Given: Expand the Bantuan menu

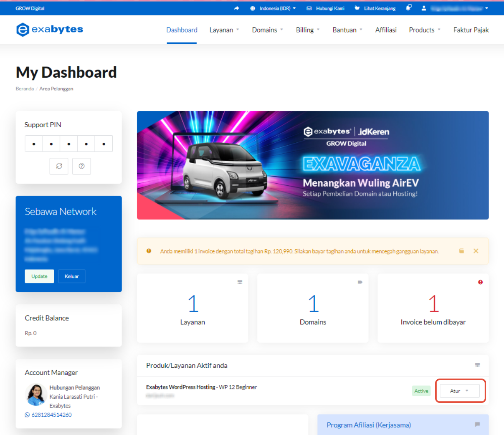Looking at the screenshot, I should [x=347, y=30].
